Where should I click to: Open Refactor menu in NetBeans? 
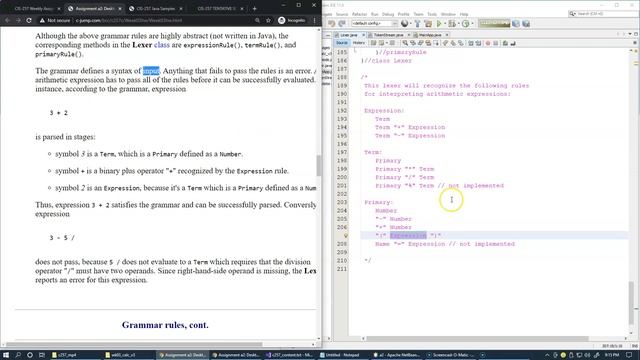point(359,14)
